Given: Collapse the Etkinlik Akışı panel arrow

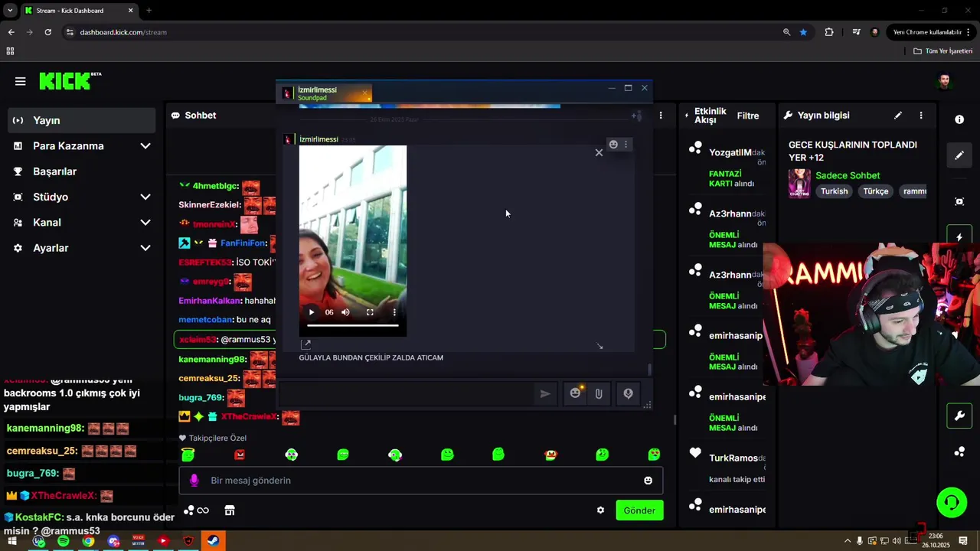Looking at the screenshot, I should 687,116.
